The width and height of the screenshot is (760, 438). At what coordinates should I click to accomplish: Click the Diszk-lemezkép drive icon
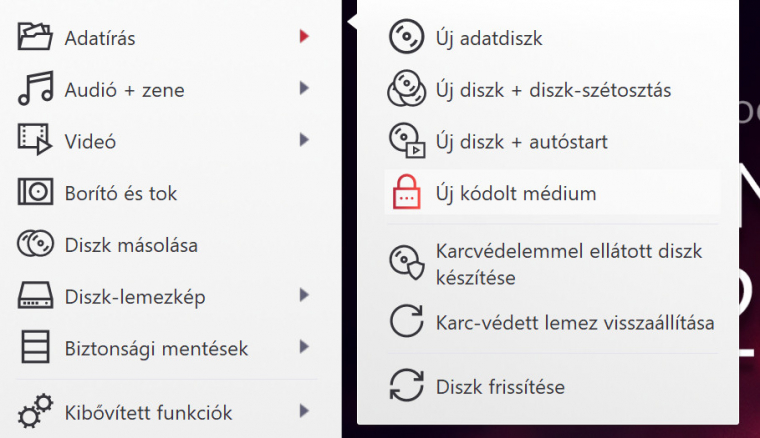coord(36,296)
